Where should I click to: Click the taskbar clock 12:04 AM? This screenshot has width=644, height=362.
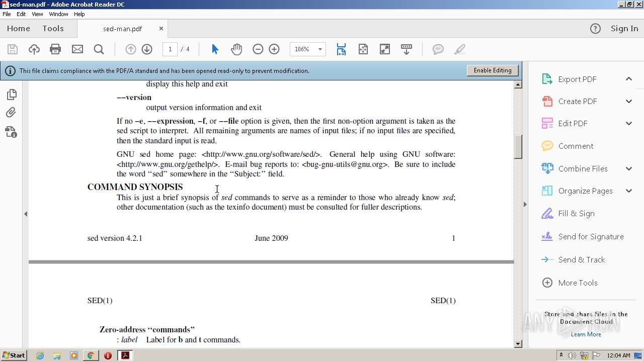click(x=618, y=355)
